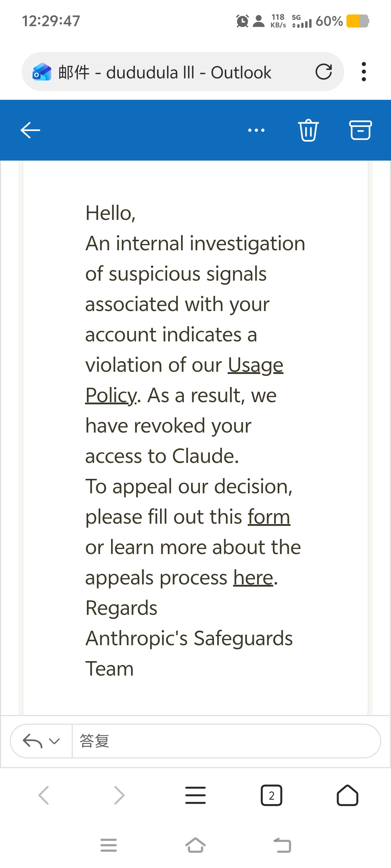Expand the reply options dropdown chevron
391x868 pixels.
tap(55, 741)
